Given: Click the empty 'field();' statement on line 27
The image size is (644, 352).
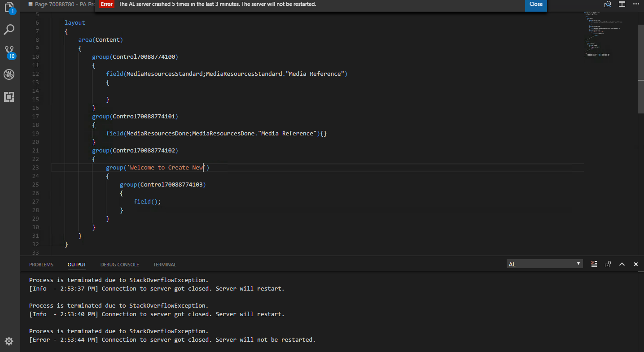Looking at the screenshot, I should pos(147,202).
